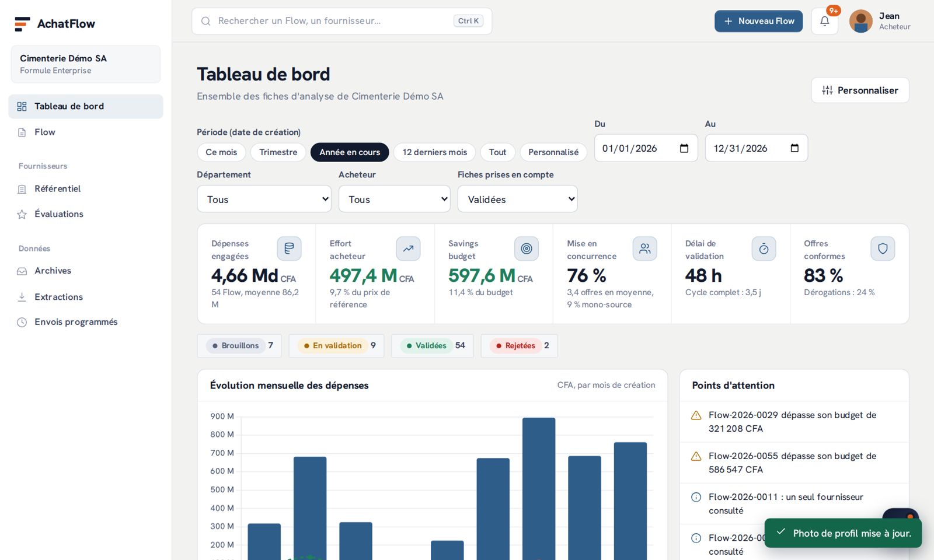The height and width of the screenshot is (560, 934).
Task: Click the Mise en concurrence people icon
Action: pyautogui.click(x=645, y=249)
